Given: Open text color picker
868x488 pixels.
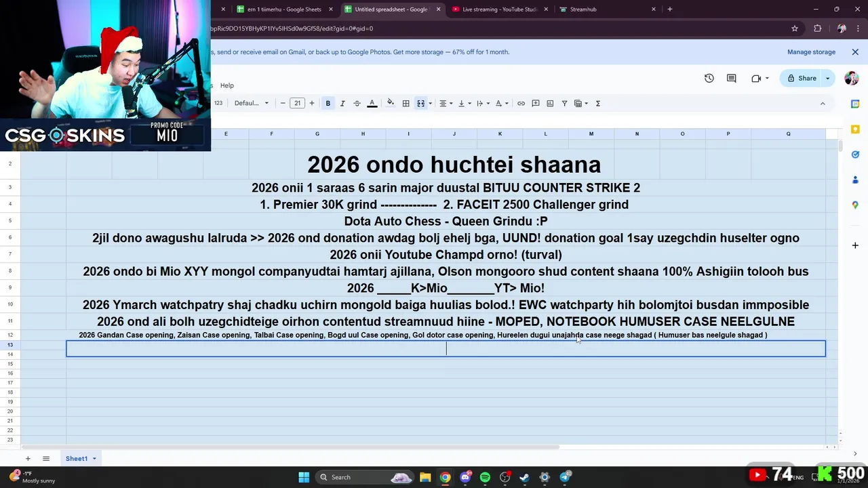Looking at the screenshot, I should tap(372, 103).
